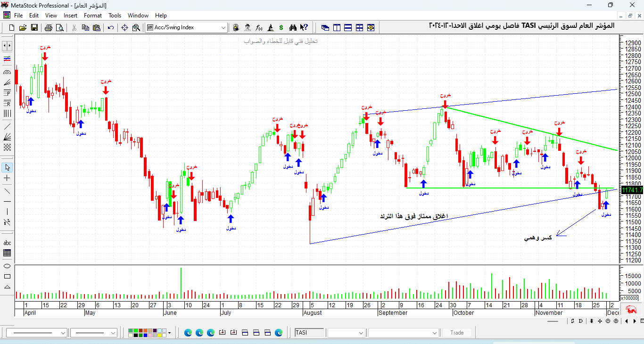This screenshot has height=344, width=644.
Task: Expand the second line weight dropdown
Action: 113,333
